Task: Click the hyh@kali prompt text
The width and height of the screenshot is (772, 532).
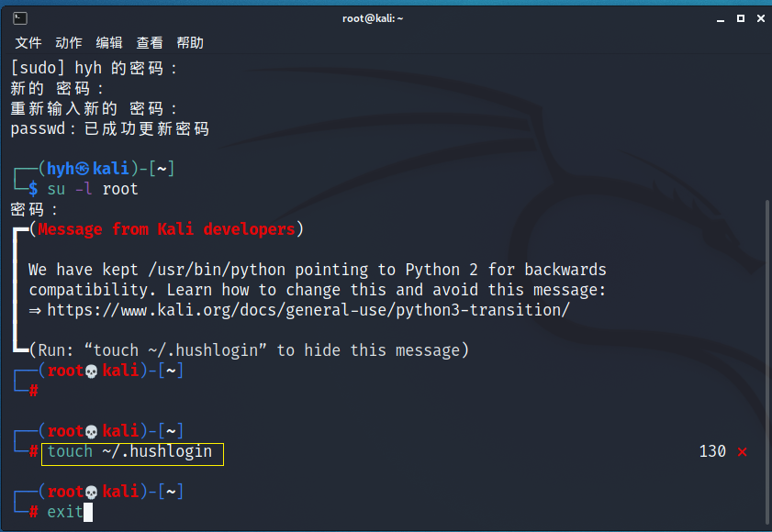Action: click(x=87, y=169)
